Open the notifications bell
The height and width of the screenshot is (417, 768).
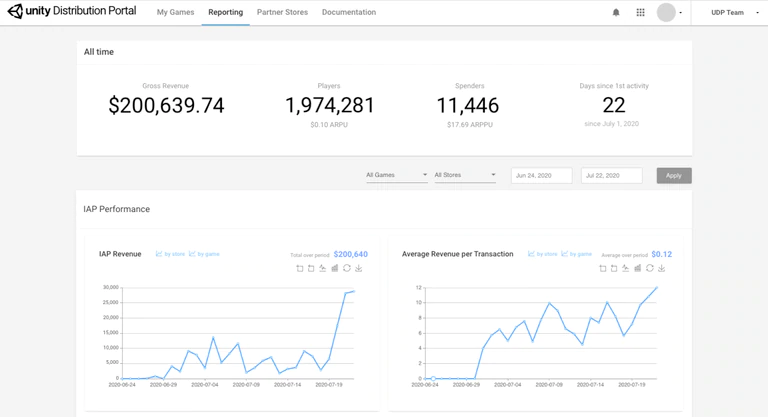[616, 12]
